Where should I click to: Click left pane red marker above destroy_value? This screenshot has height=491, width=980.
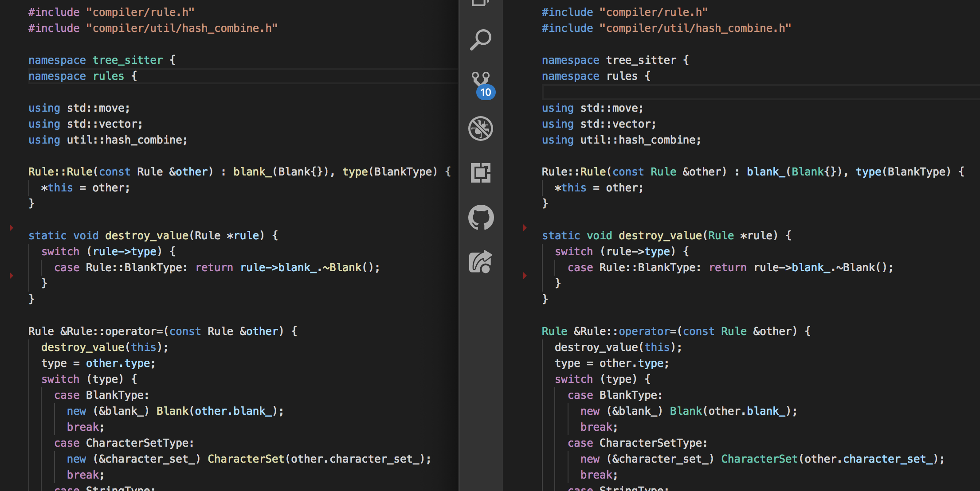click(x=12, y=228)
